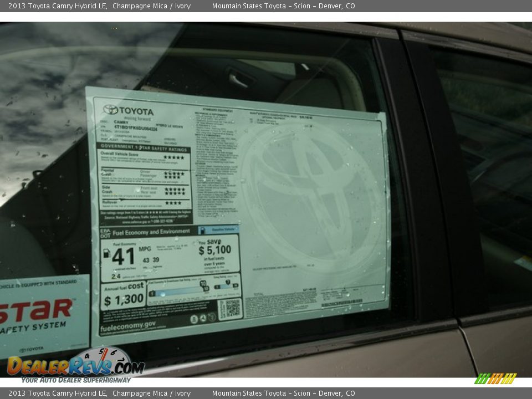Click the QR code on the sticker

[233, 308]
